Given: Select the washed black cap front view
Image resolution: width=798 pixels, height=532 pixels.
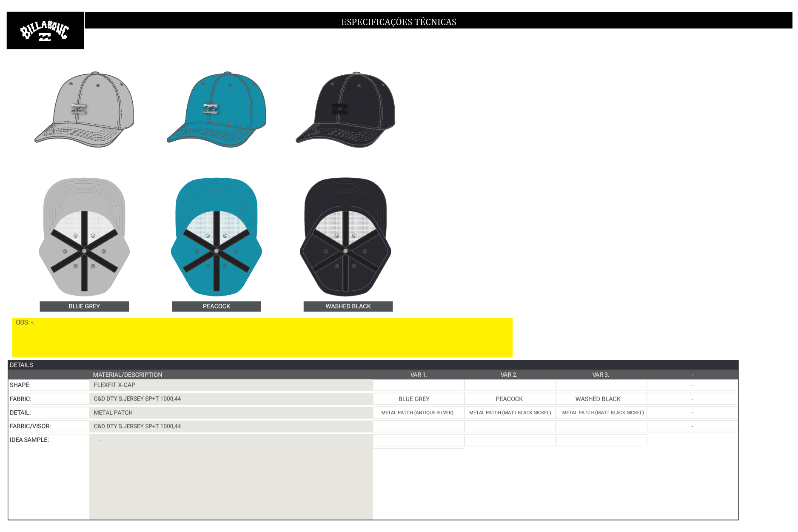Looking at the screenshot, I should pyautogui.click(x=346, y=110).
